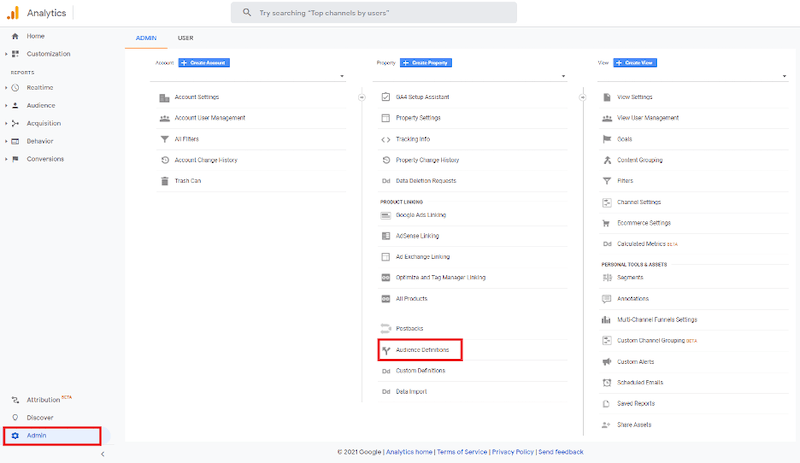Screen dimensions: 800x463
Task: Click the Acquisition branching icon
Action: (x=15, y=124)
